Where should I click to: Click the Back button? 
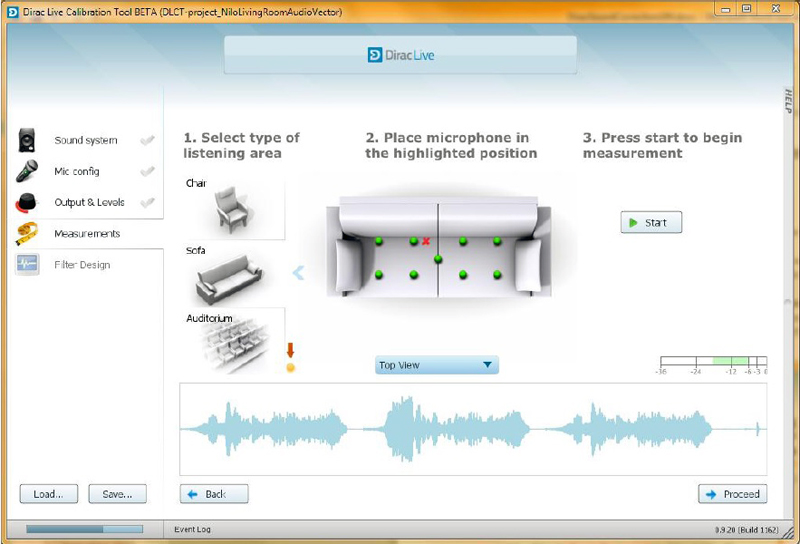tap(214, 494)
